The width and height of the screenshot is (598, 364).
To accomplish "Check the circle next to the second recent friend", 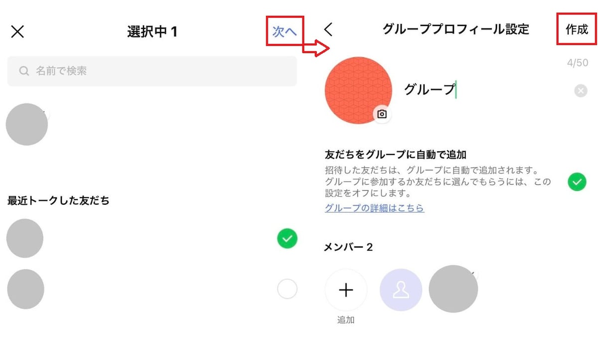I will (287, 289).
